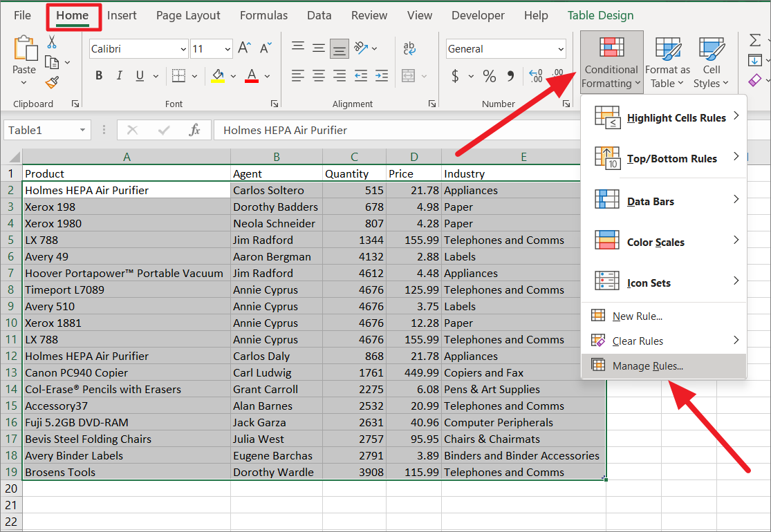Apply comma style

(511, 76)
